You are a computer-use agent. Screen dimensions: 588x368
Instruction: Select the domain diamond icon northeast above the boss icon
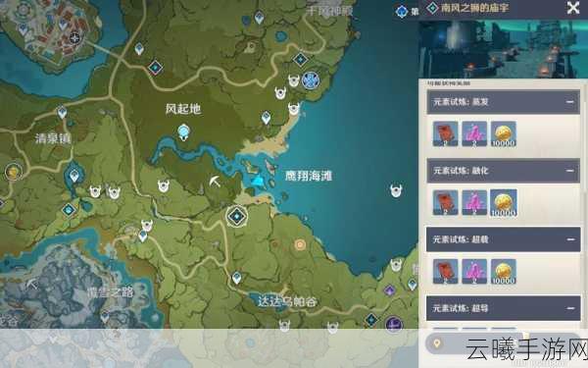(x=301, y=59)
